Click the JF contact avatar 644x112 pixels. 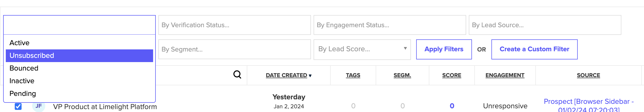tap(39, 106)
